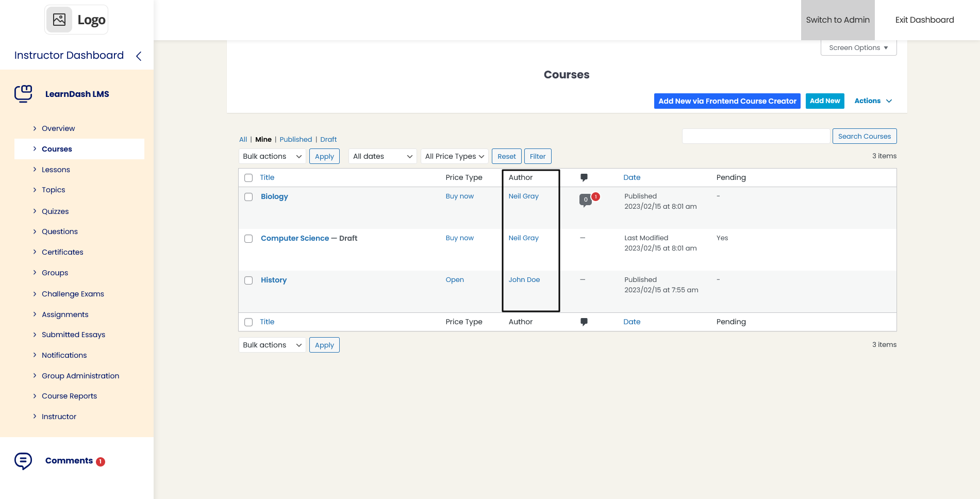Viewport: 980px width, 499px height.
Task: Click the Add New button
Action: point(825,101)
